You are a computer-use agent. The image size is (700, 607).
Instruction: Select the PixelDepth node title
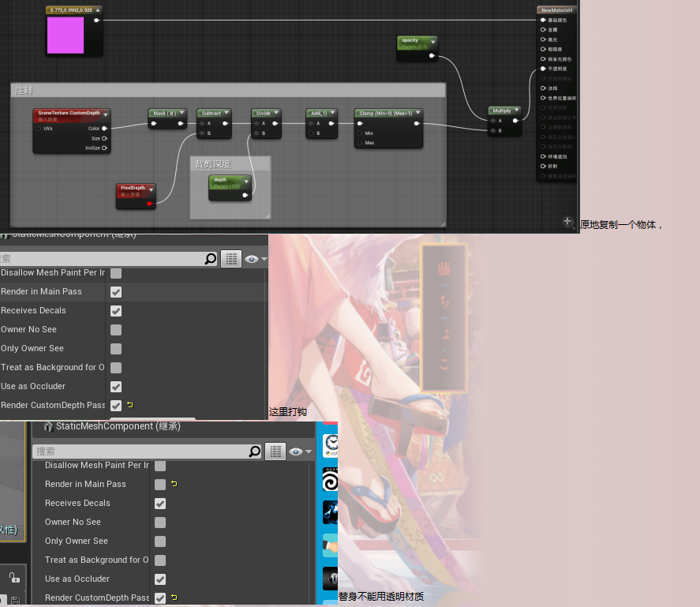click(133, 188)
